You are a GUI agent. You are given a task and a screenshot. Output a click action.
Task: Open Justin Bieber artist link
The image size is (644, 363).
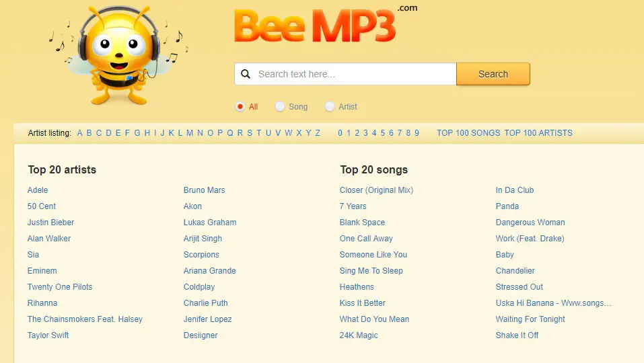(x=51, y=223)
